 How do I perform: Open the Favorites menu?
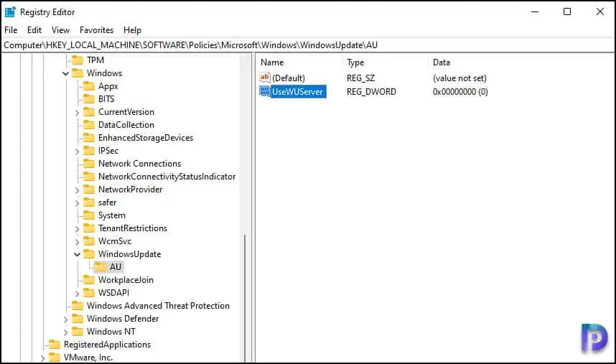(96, 30)
